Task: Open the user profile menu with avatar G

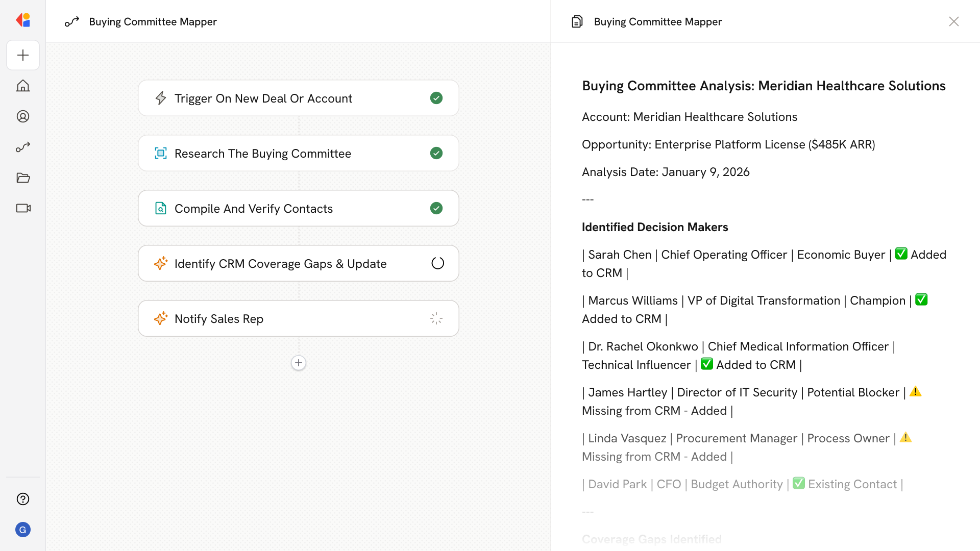Action: coord(23,530)
